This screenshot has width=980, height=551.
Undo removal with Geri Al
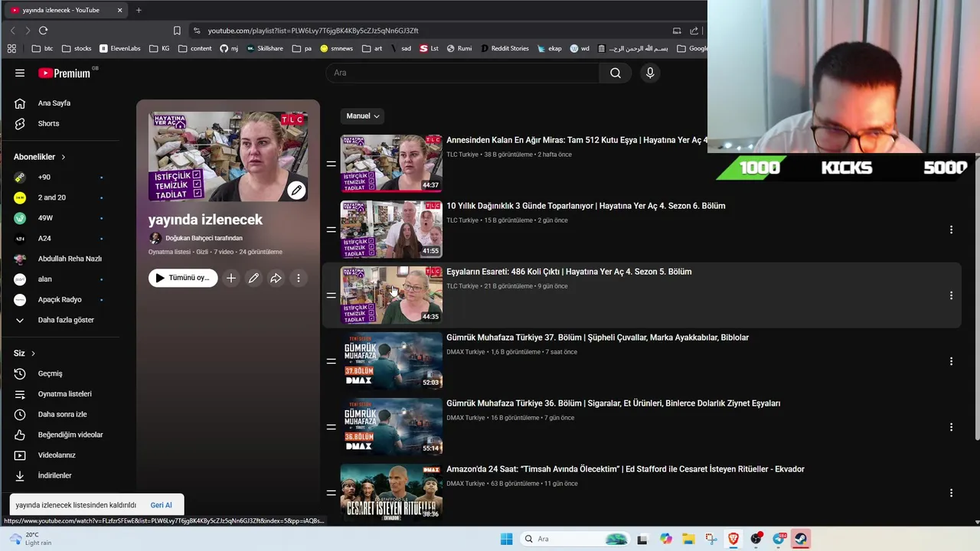click(161, 505)
